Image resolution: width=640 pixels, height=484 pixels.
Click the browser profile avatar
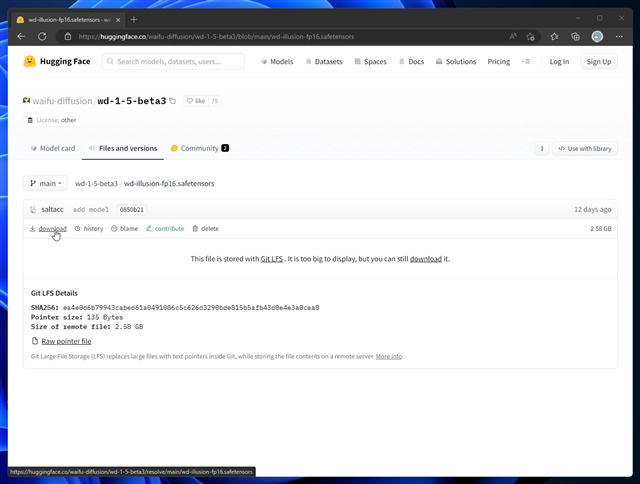click(x=597, y=37)
